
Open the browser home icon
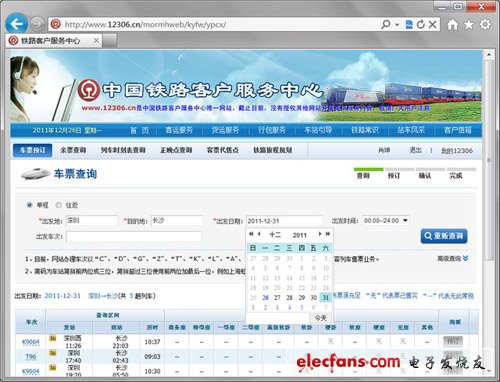point(452,24)
